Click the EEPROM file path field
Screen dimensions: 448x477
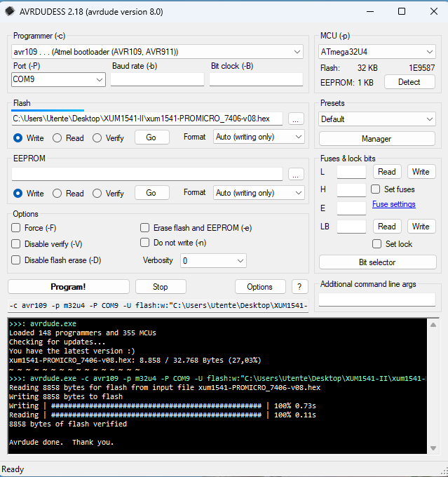[x=147, y=174]
